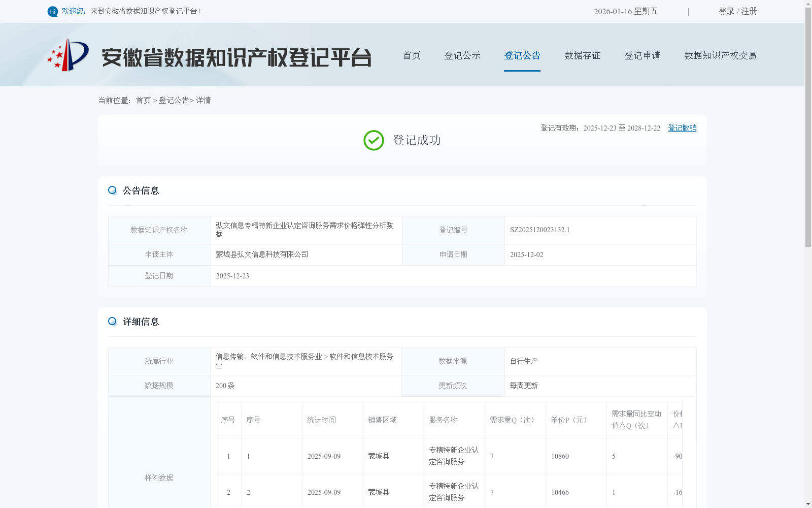Click 蒙城县 in sample row 2
Screen dimensions: 812x508
379,492
